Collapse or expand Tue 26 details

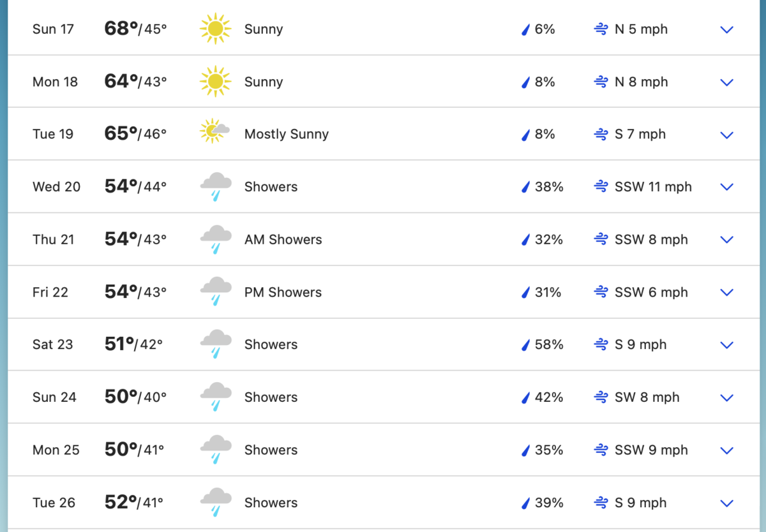pyautogui.click(x=726, y=503)
